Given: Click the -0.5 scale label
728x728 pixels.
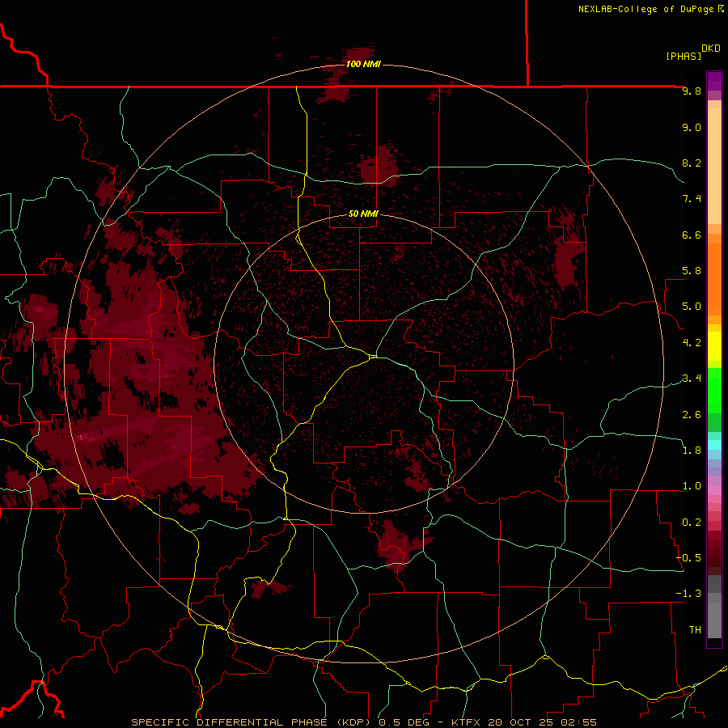Looking at the screenshot, I should 688,558.
